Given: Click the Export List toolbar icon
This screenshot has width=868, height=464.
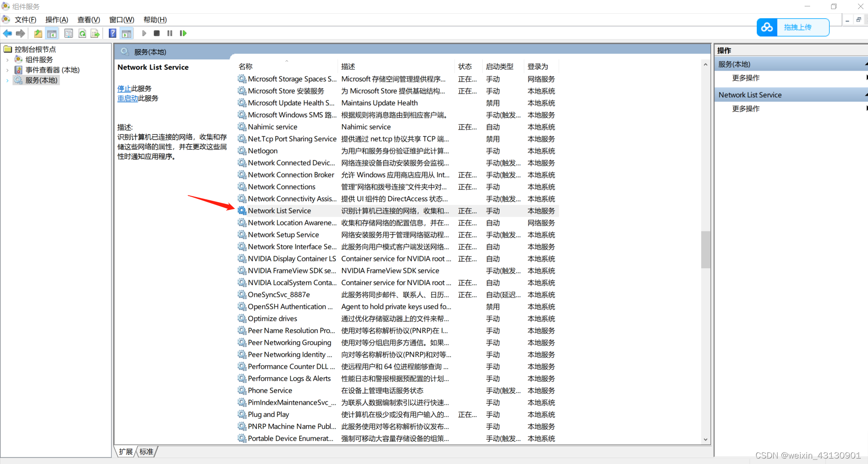Looking at the screenshot, I should pyautogui.click(x=95, y=33).
